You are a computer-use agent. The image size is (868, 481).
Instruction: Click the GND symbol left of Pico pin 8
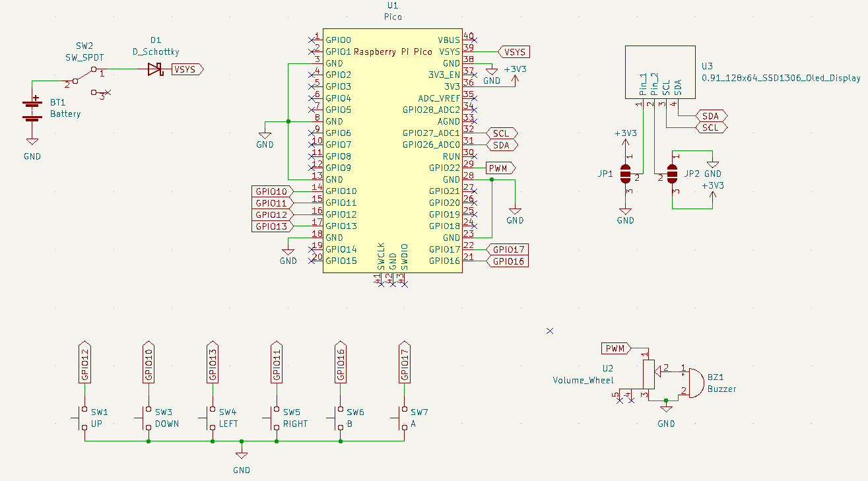[265, 137]
